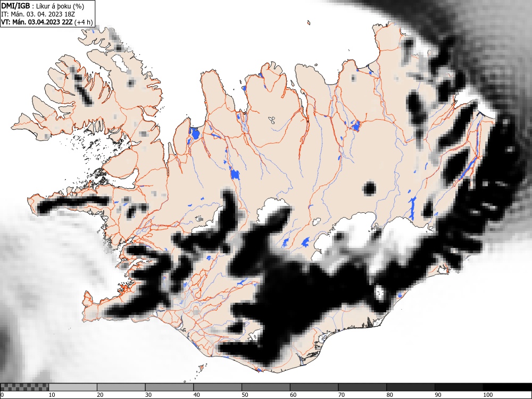Image resolution: width=532 pixels, height=399 pixels.
Task: Click the legend label '100'
Action: (487, 395)
